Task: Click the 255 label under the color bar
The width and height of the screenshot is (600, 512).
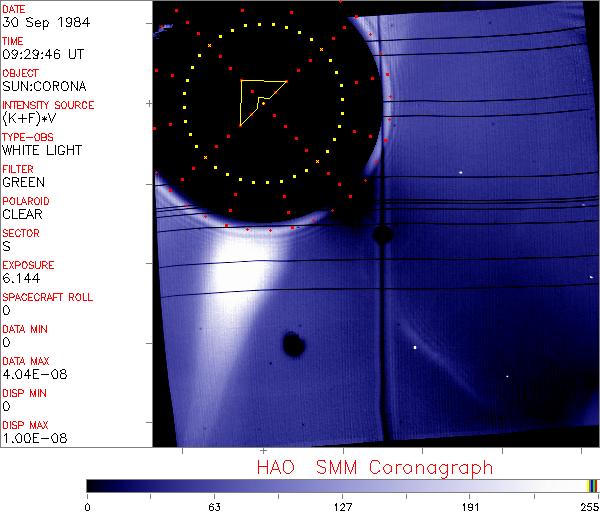Action: (x=588, y=505)
